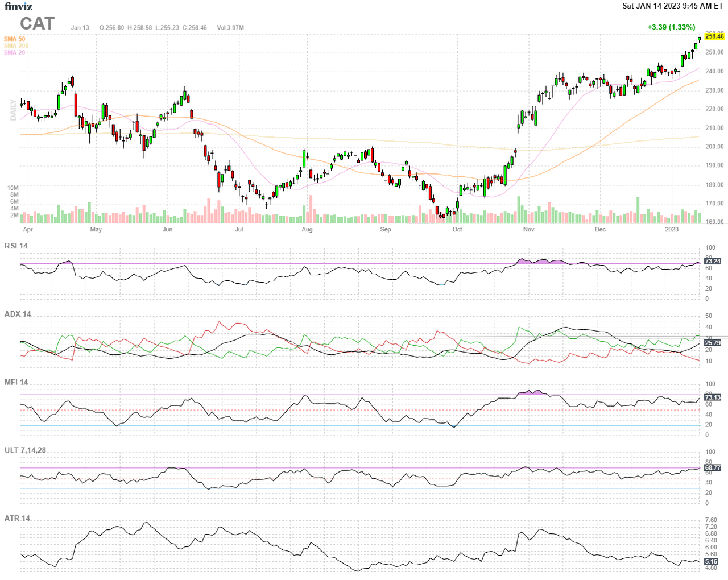728x580 pixels.
Task: Click the ATR value tag 5.16
Action: pyautogui.click(x=711, y=562)
